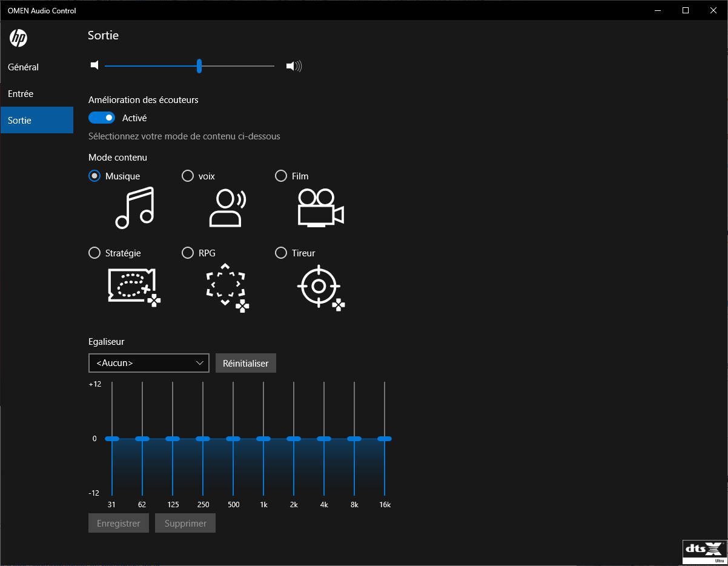Click the 16k equalizer slider handle
This screenshot has width=728, height=566.
click(x=385, y=439)
